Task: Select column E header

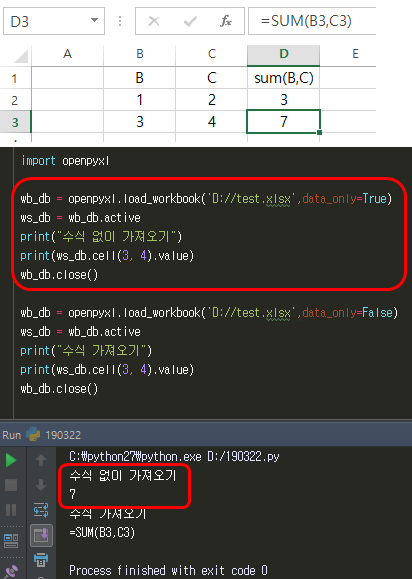Action: pyautogui.click(x=355, y=54)
